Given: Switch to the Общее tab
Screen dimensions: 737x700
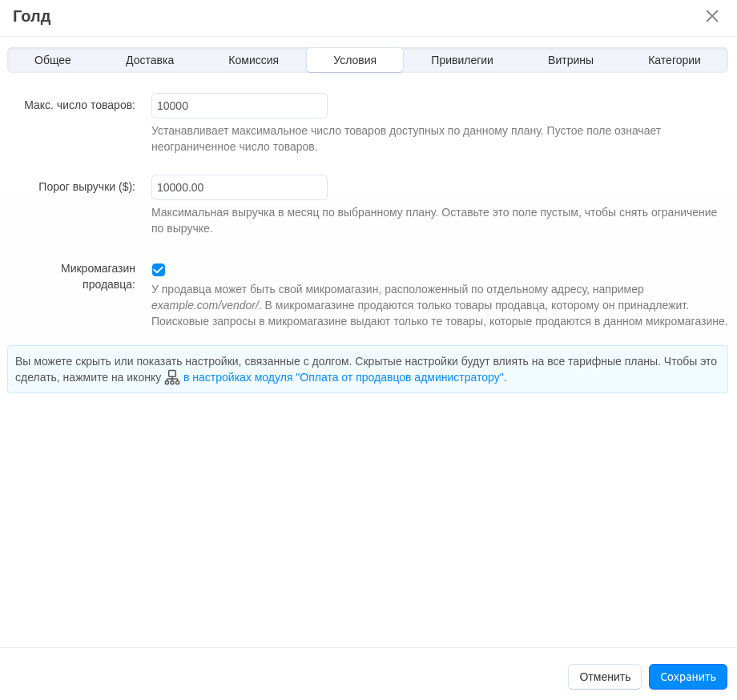Looking at the screenshot, I should click(x=53, y=60).
